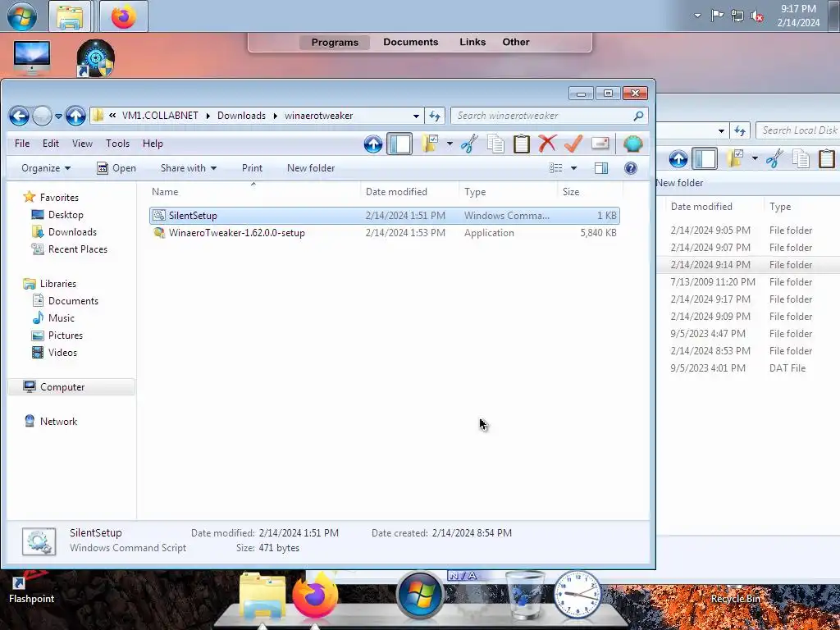Select Music library
The width and height of the screenshot is (840, 630).
53,318
